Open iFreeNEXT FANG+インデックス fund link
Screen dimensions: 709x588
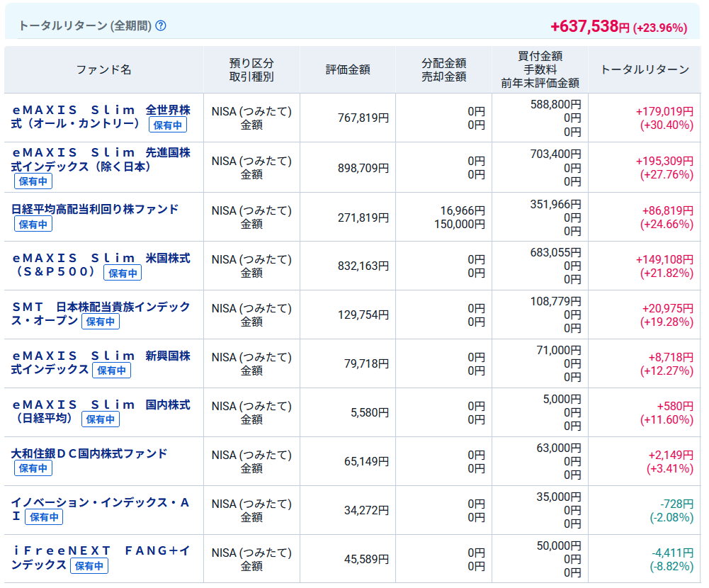[x=101, y=558]
